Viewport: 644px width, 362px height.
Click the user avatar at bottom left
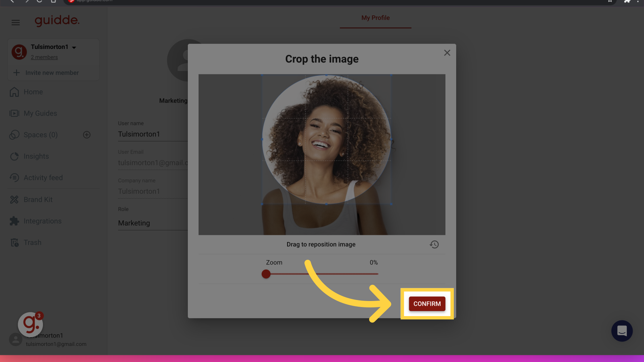coord(15,340)
